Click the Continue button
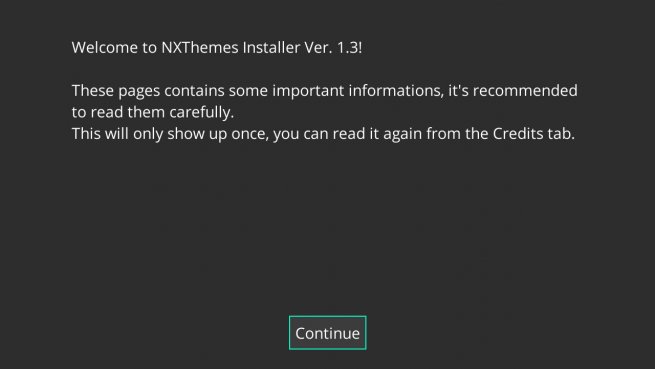This screenshot has width=655, height=369. [x=328, y=333]
